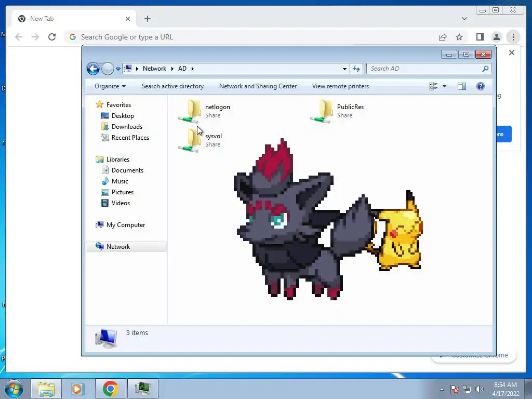
Task: Open the clock showing 8:54 AM
Action: tap(506, 389)
